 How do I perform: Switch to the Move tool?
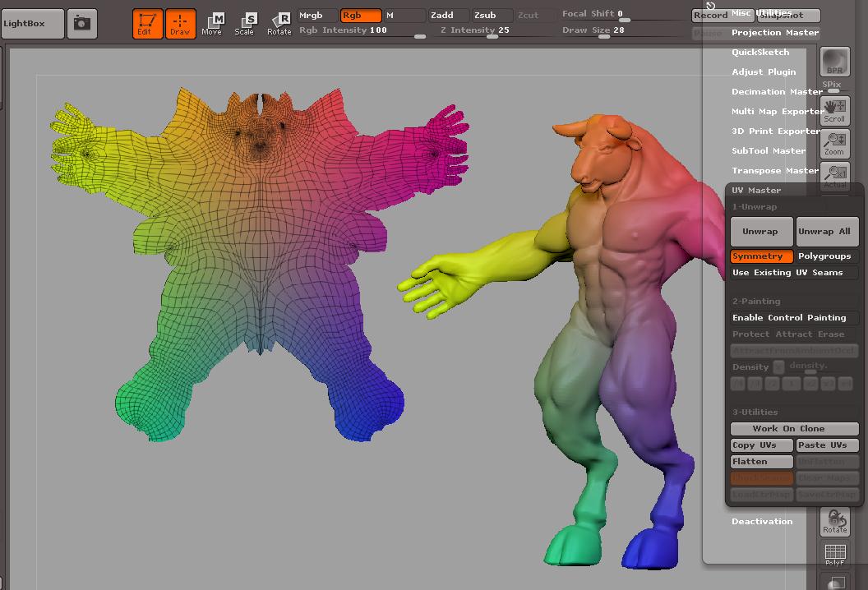click(x=212, y=24)
